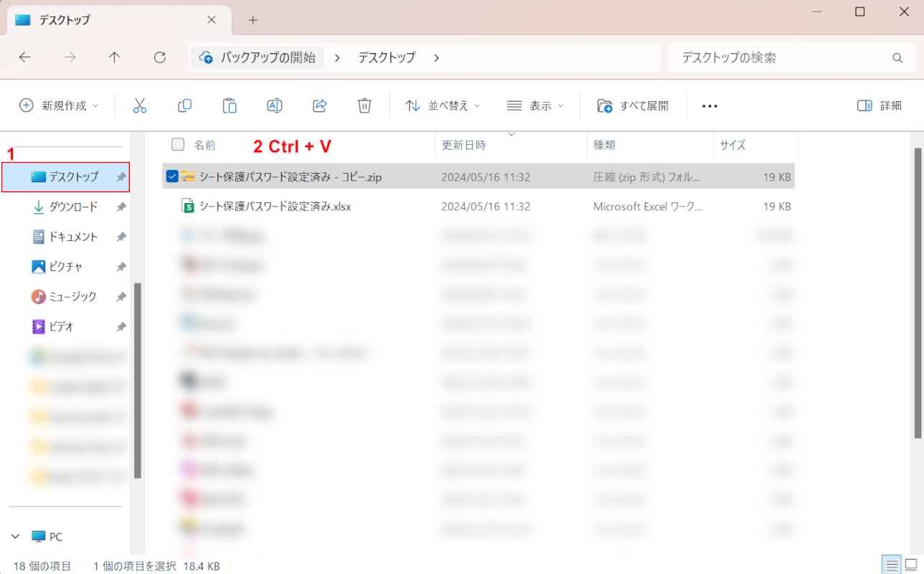Click the search magnifier icon
This screenshot has width=924, height=574.
point(897,57)
